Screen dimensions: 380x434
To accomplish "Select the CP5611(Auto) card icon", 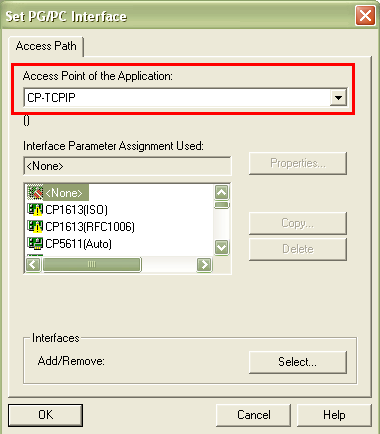I will pos(35,244).
